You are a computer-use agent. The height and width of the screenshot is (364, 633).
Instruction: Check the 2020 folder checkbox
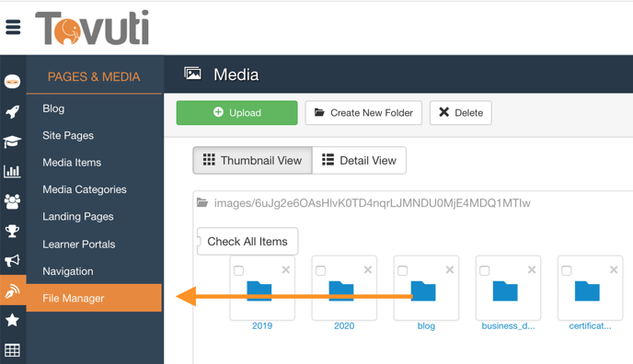(320, 270)
